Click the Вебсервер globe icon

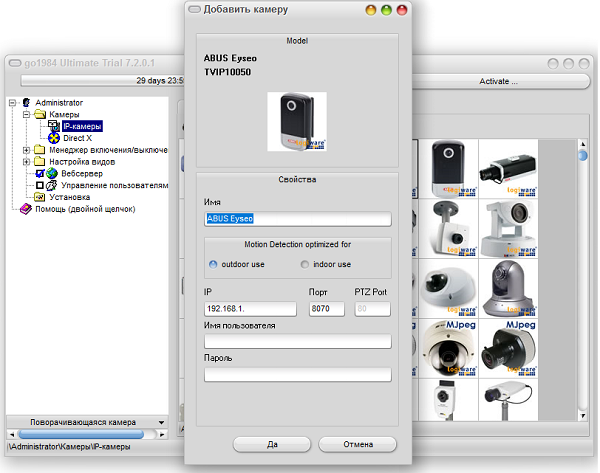coord(52,173)
